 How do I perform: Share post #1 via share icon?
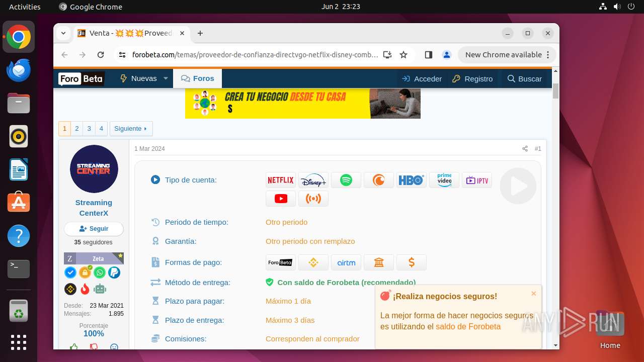pos(525,149)
